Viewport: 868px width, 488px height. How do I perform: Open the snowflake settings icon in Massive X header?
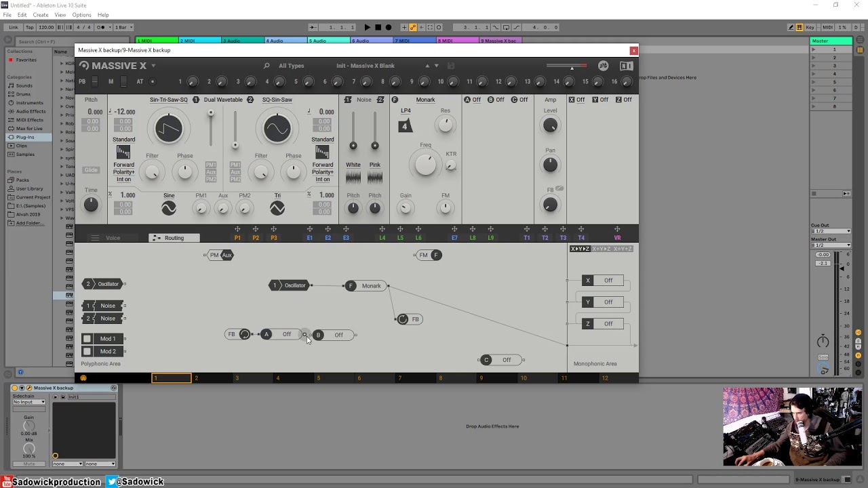[603, 66]
